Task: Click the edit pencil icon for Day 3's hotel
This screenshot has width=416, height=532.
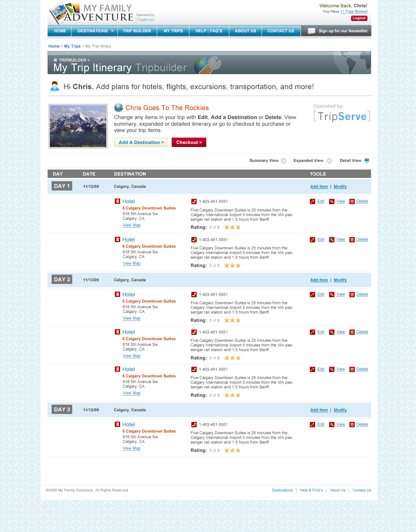Action: tap(312, 425)
